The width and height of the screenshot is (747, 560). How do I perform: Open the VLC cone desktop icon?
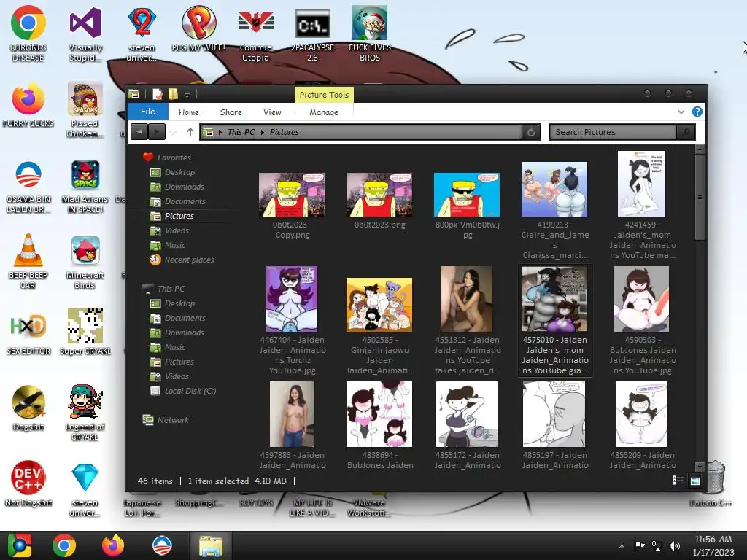tap(28, 262)
